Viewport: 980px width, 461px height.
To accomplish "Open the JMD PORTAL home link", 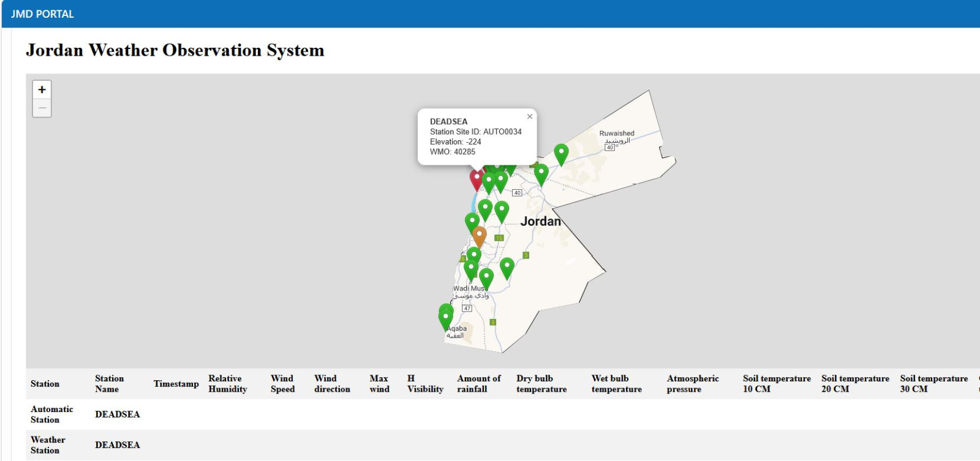I will (42, 14).
